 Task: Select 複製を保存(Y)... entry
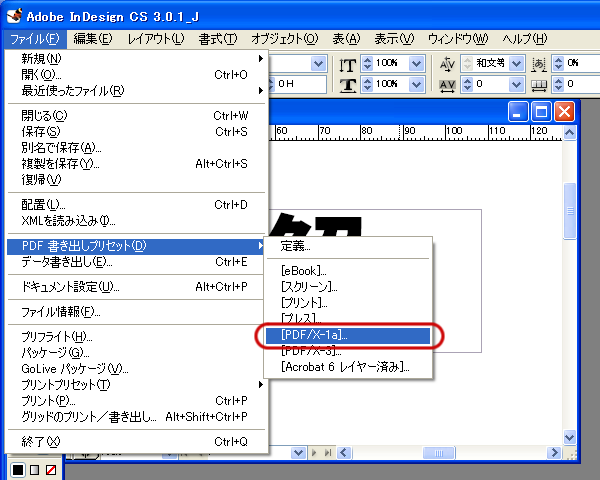click(136, 164)
